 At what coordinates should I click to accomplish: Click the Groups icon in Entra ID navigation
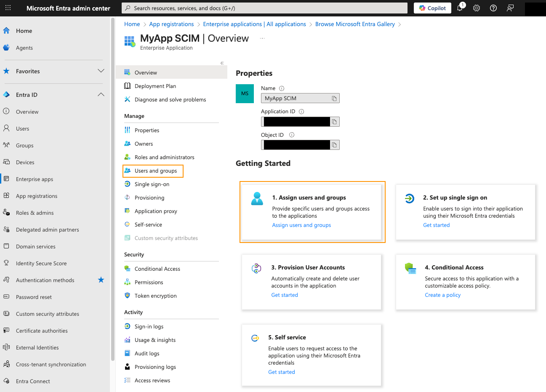[6, 145]
